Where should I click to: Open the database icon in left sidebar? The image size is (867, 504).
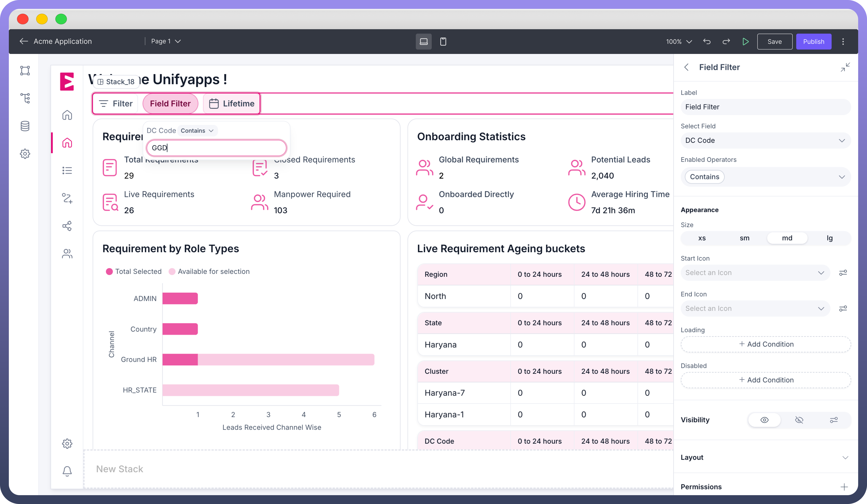coord(25,126)
